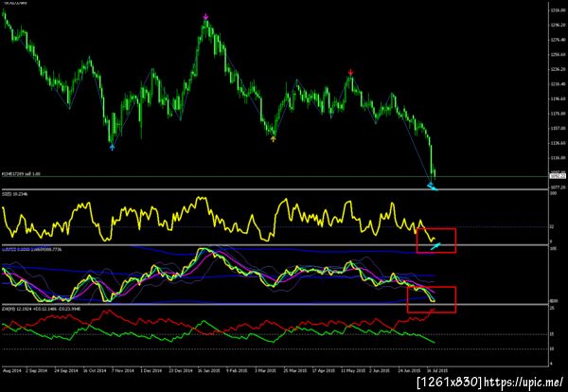Click the 1296.20 price axis label
This screenshot has height=392, width=568.
point(558,25)
